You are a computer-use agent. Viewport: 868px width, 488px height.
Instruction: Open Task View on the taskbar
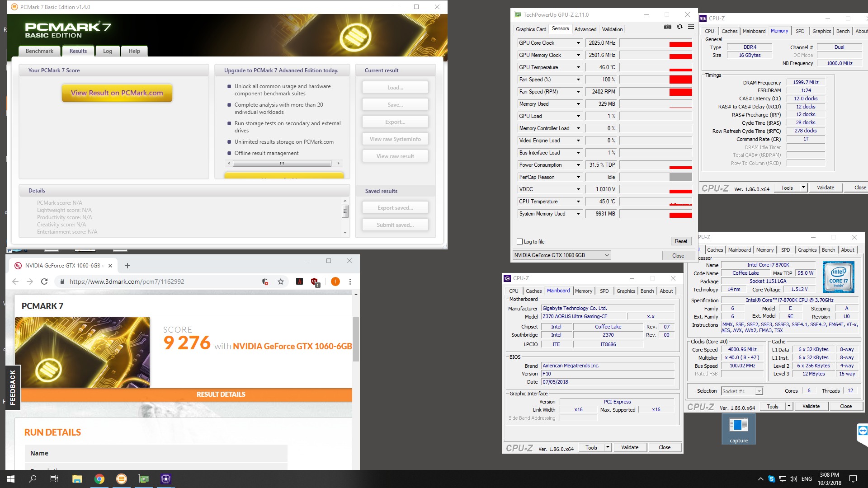[x=54, y=479]
